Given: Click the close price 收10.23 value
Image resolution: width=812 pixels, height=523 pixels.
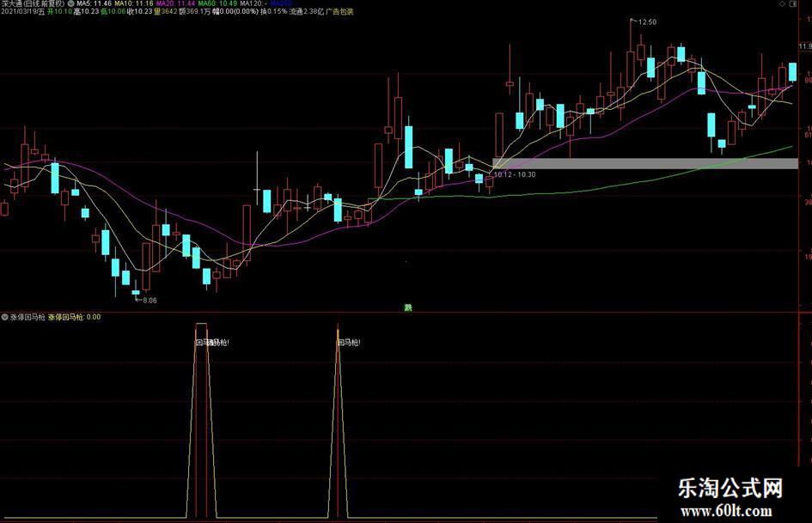Looking at the screenshot, I should click(140, 11).
